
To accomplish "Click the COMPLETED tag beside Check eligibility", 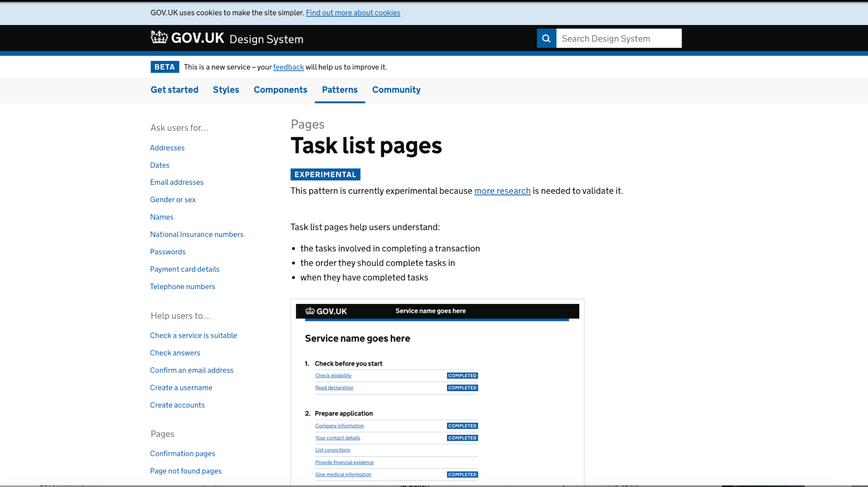I will (462, 376).
